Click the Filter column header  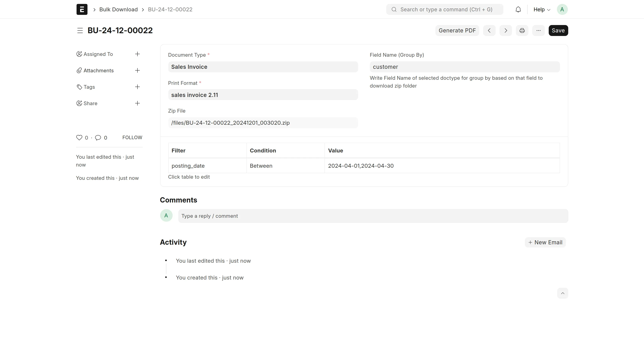[x=207, y=151]
